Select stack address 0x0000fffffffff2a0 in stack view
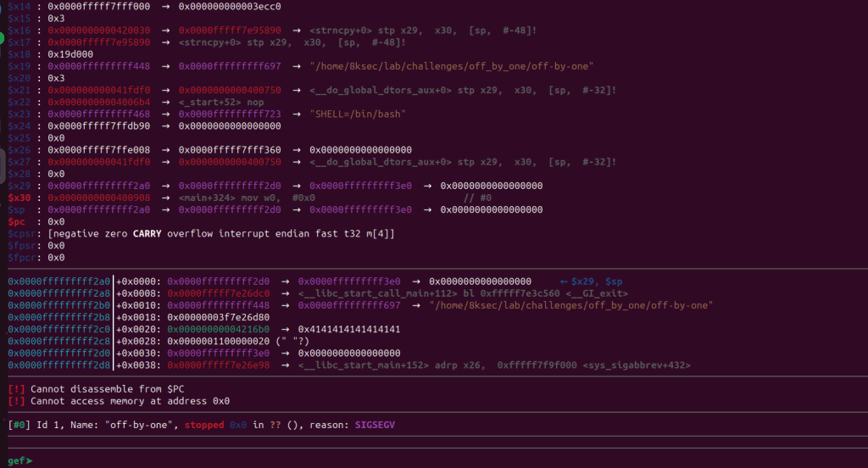Viewport: 868px width, 468px height. pos(58,281)
